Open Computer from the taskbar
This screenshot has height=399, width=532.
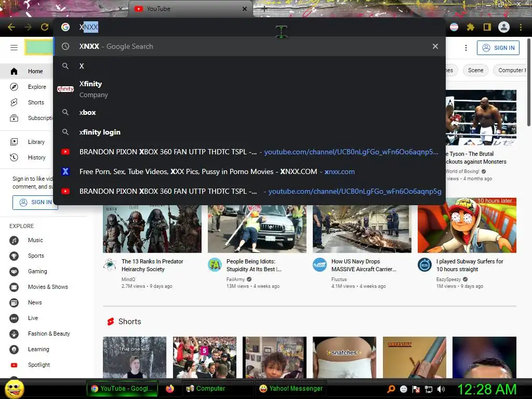tap(218, 389)
